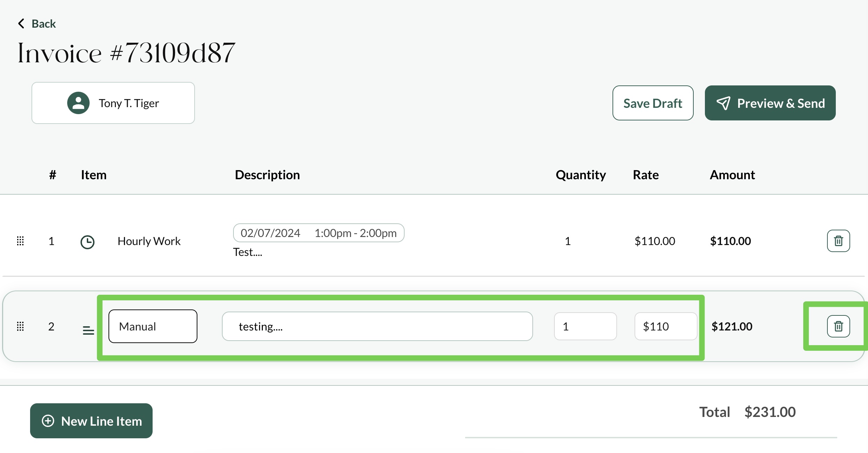Click the user avatar icon for Tony T. Tiger
Image resolution: width=868 pixels, height=453 pixels.
click(x=76, y=103)
